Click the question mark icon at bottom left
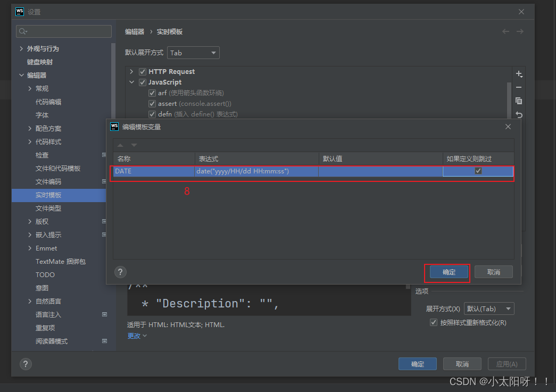 26,364
